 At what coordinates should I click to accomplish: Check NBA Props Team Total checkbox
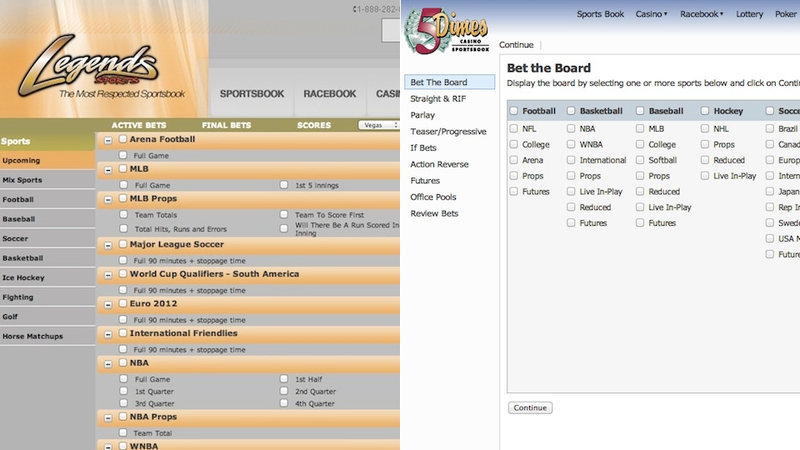click(x=123, y=433)
